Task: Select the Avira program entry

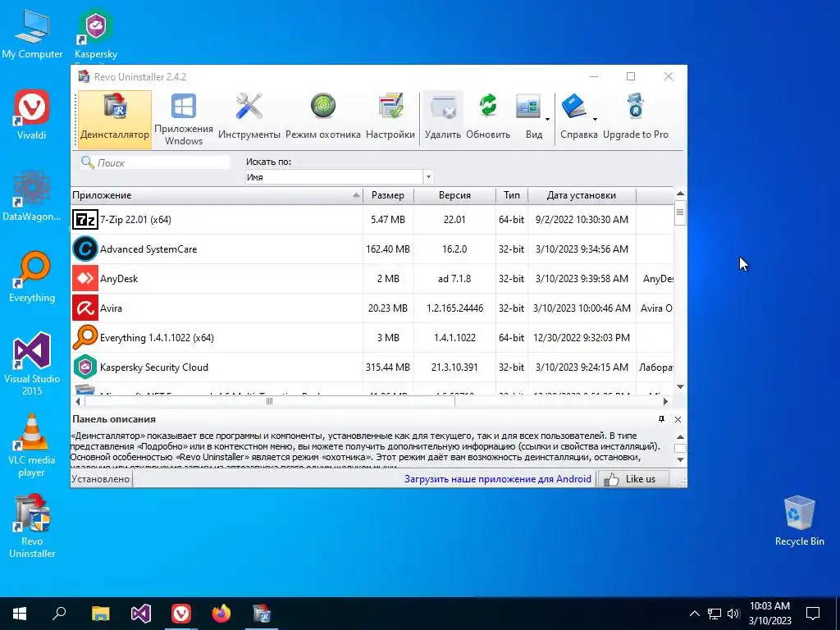Action: coord(372,308)
